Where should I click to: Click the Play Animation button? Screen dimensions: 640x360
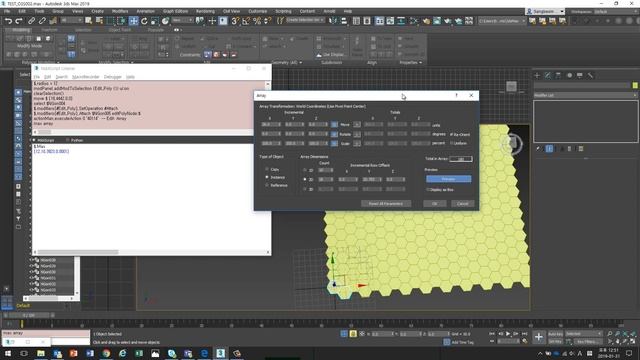click(508, 334)
